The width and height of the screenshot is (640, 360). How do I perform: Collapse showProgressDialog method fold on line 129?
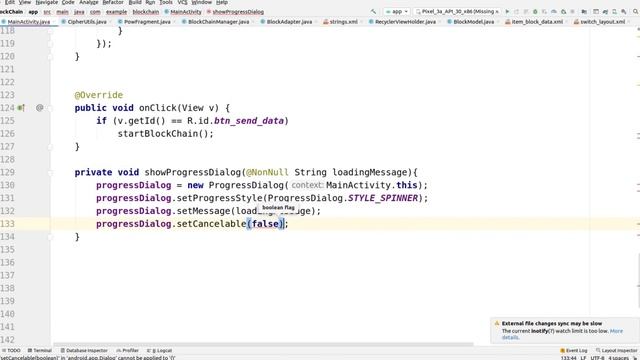[50, 172]
